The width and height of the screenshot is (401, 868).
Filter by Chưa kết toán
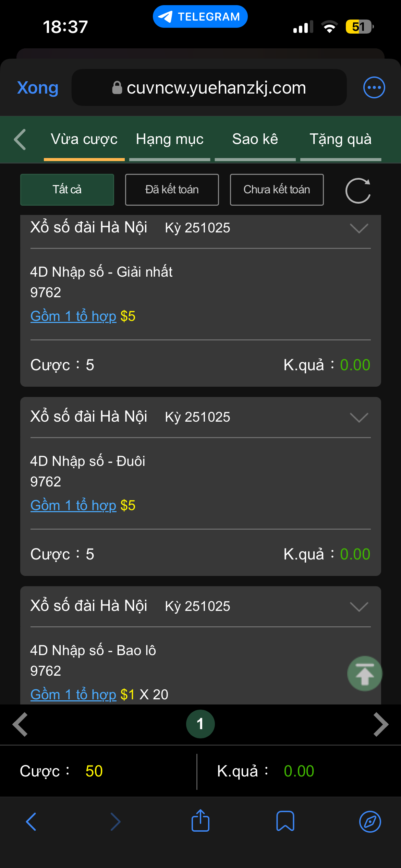277,190
